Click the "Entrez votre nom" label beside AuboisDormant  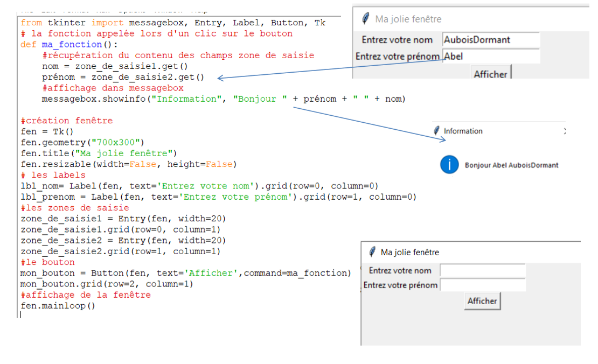click(397, 40)
